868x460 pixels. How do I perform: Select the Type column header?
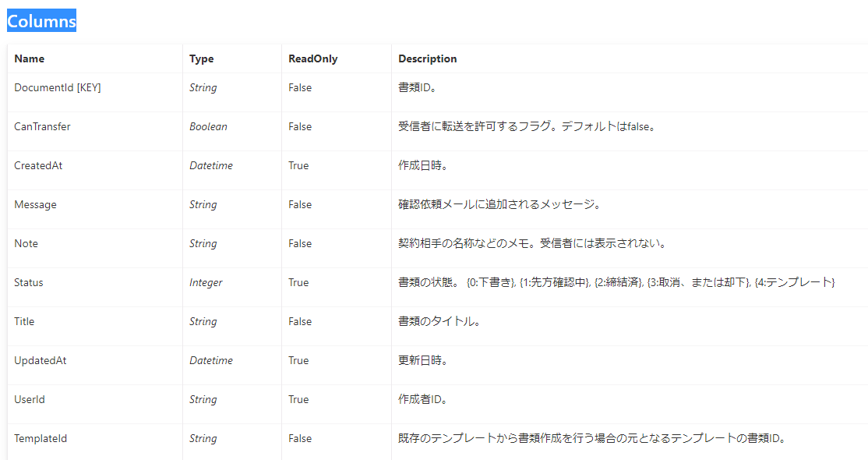202,58
